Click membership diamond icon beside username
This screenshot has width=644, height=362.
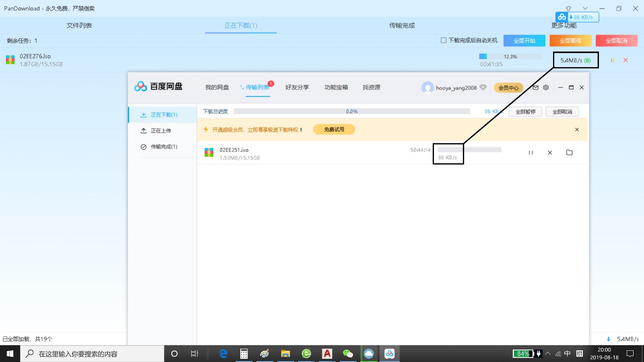[483, 87]
